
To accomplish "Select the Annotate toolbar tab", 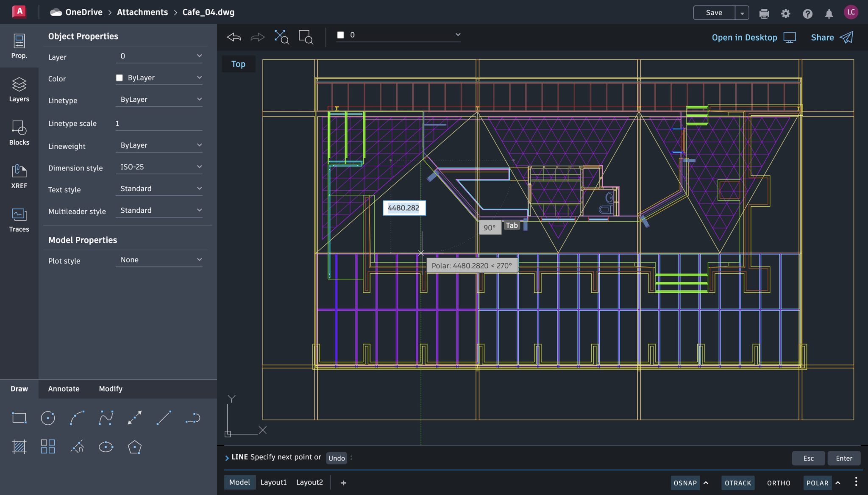I will [63, 389].
